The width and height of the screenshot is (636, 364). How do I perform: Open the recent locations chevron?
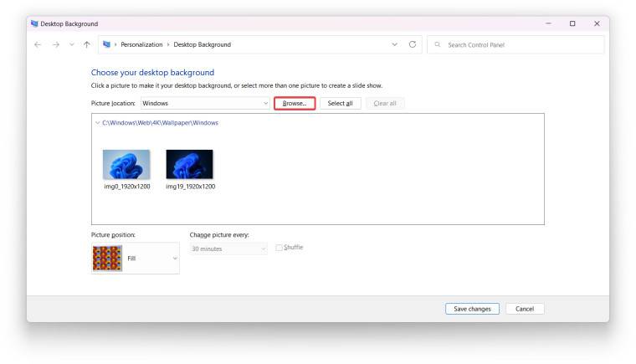pos(71,44)
